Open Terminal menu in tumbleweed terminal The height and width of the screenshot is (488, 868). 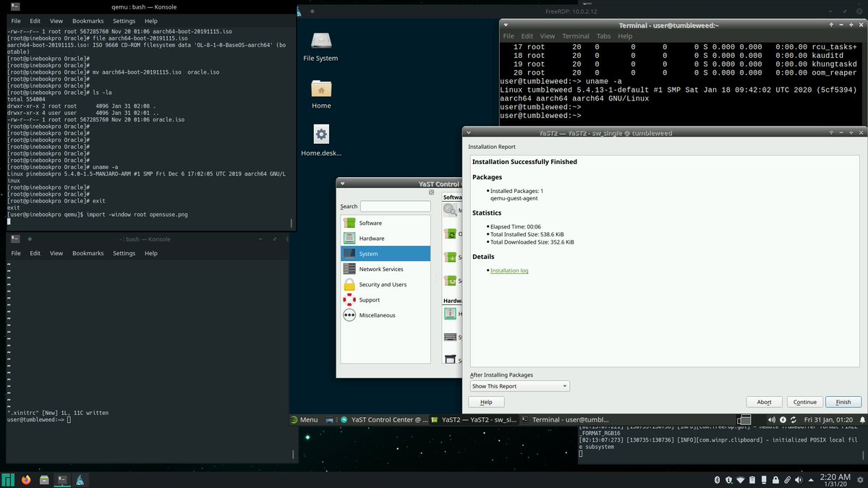[576, 35]
